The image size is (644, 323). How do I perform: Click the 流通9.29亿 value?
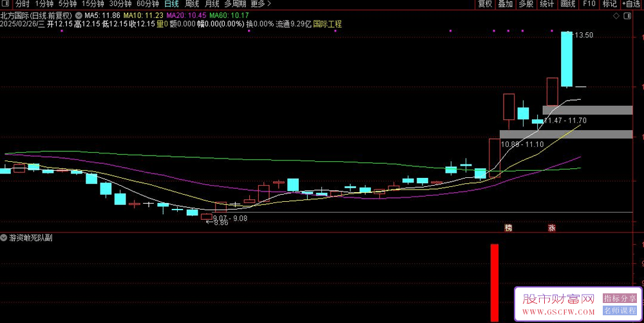(293, 24)
